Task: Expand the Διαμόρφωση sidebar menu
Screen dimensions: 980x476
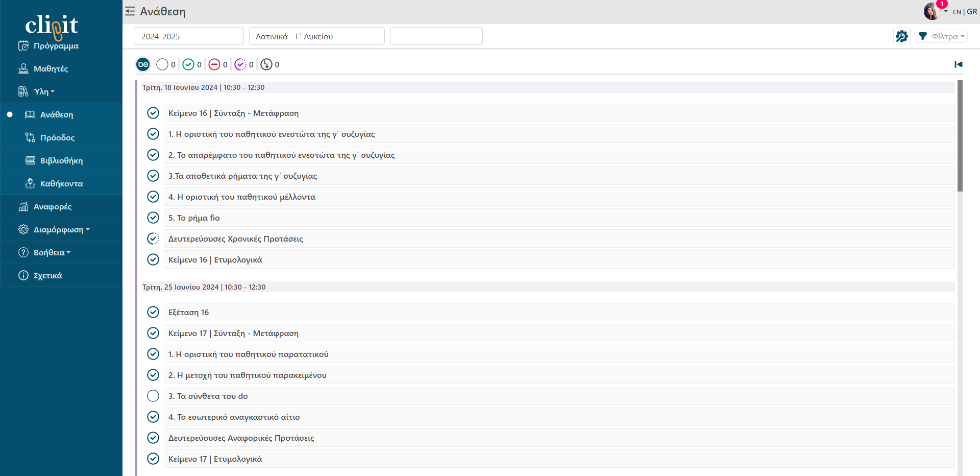Action: [x=58, y=230]
